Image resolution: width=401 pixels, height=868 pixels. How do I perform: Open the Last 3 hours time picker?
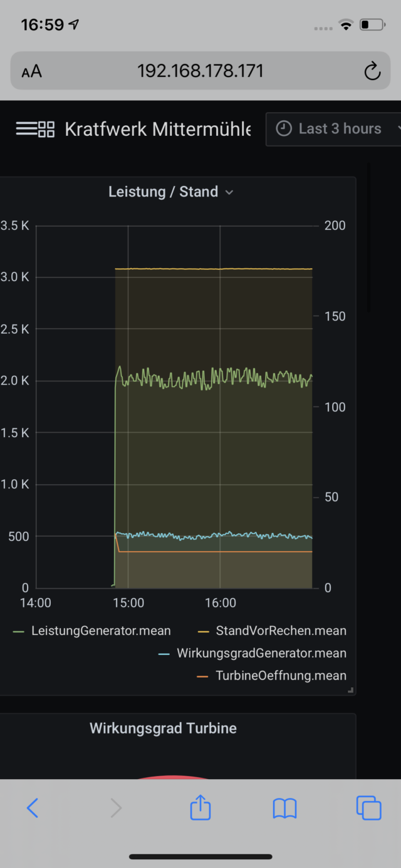pos(338,129)
